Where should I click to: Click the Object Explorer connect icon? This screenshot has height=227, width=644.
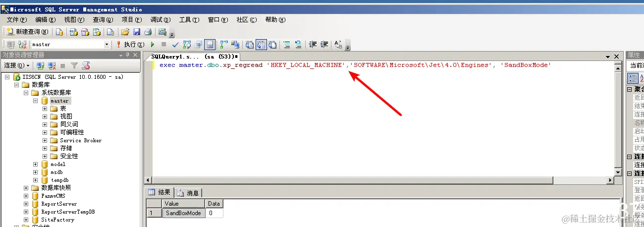click(40, 65)
